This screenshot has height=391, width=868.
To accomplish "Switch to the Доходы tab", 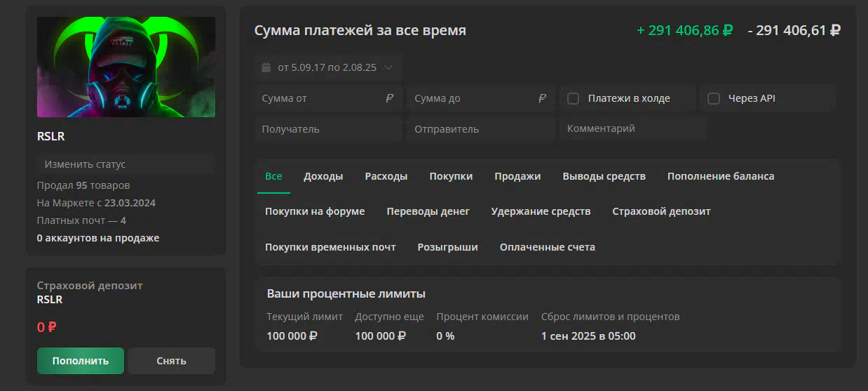I will (x=323, y=176).
